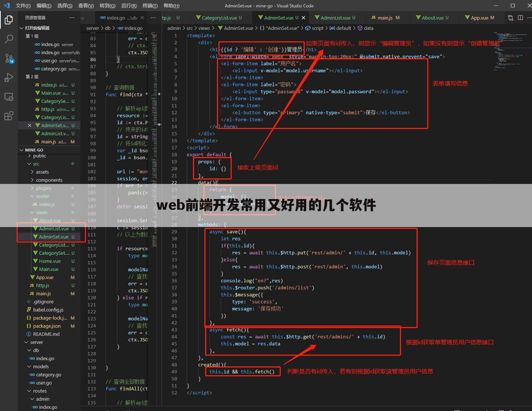Expand the components folder
Screen dimensions: 532x411
(x=49, y=180)
